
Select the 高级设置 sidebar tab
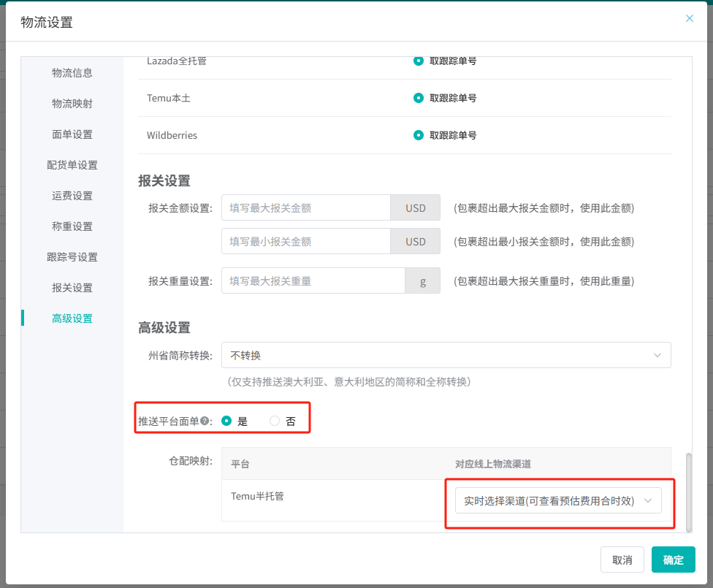point(72,318)
